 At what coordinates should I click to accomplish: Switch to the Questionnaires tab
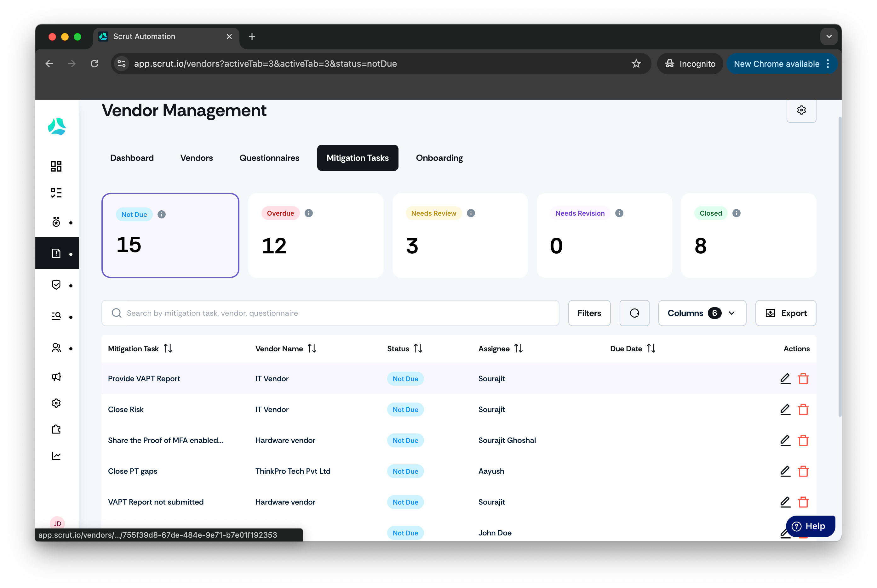269,158
